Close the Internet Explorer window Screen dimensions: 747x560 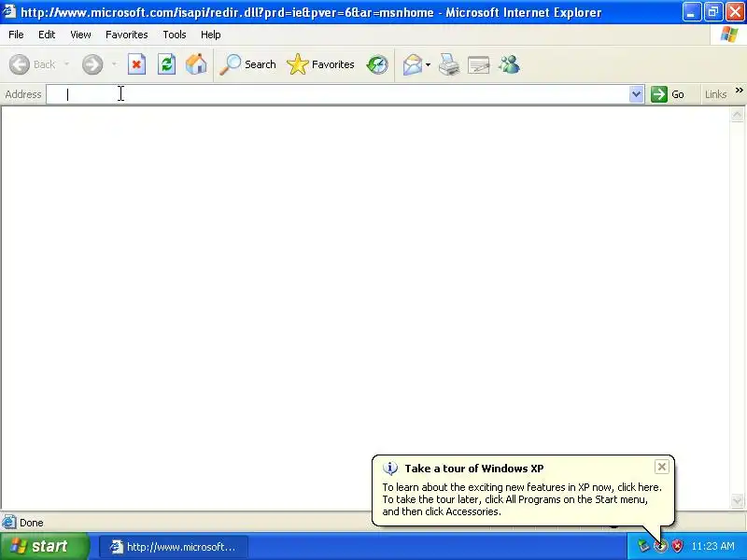click(x=735, y=12)
